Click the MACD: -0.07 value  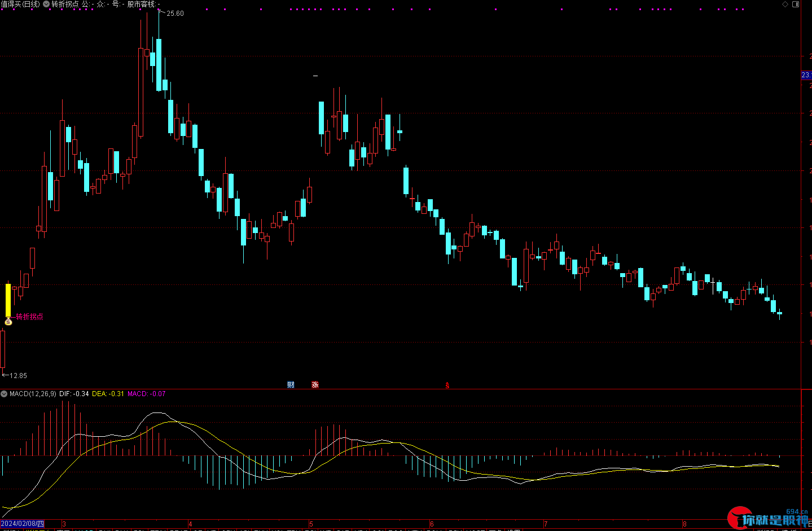pos(146,394)
